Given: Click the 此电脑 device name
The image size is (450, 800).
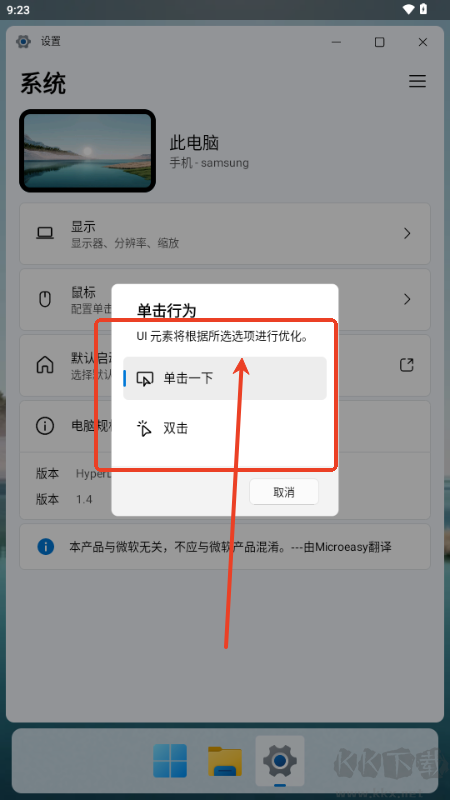Looking at the screenshot, I should click(x=194, y=143).
